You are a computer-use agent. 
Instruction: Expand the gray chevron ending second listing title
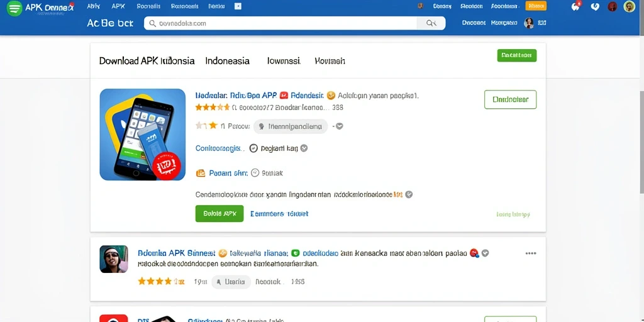[x=485, y=253]
